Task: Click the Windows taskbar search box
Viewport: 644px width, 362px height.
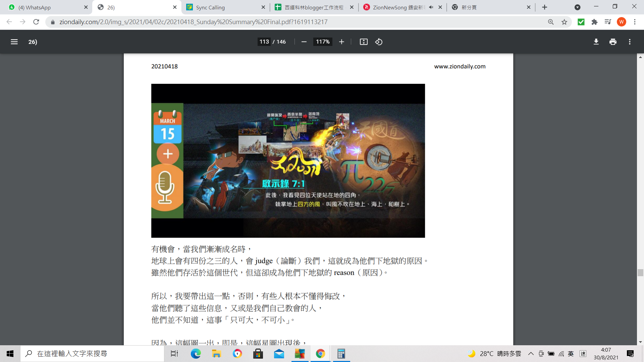Action: tap(93, 354)
